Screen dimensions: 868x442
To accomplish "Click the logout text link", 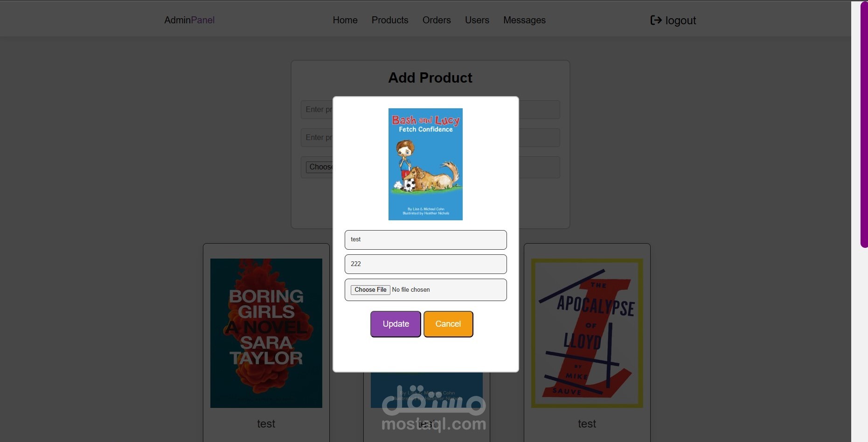I will click(681, 21).
